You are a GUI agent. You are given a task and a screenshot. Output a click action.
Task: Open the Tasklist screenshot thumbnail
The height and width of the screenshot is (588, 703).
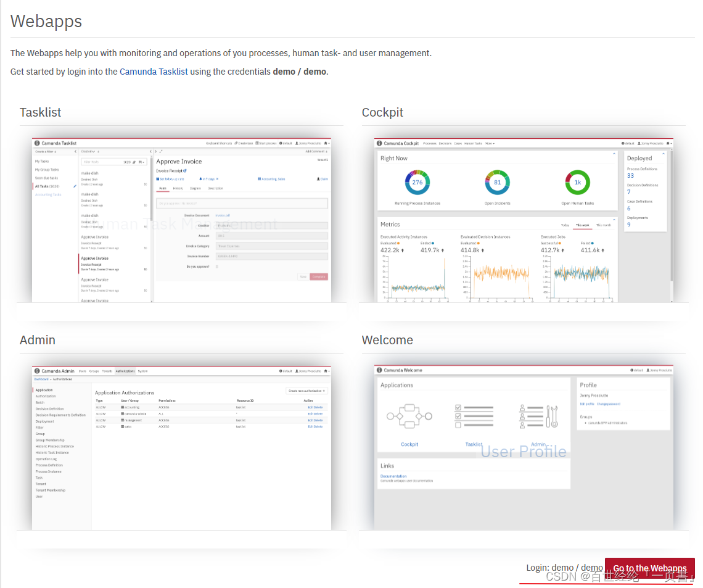[x=181, y=220]
